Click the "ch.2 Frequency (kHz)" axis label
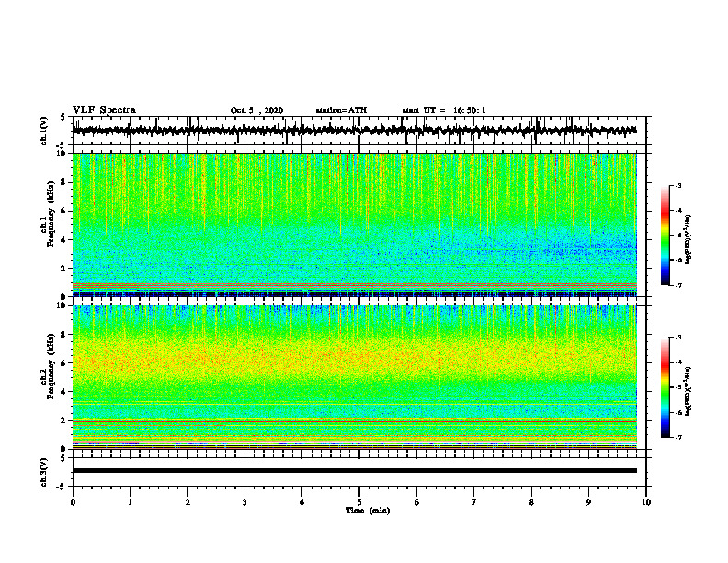 [48, 366]
